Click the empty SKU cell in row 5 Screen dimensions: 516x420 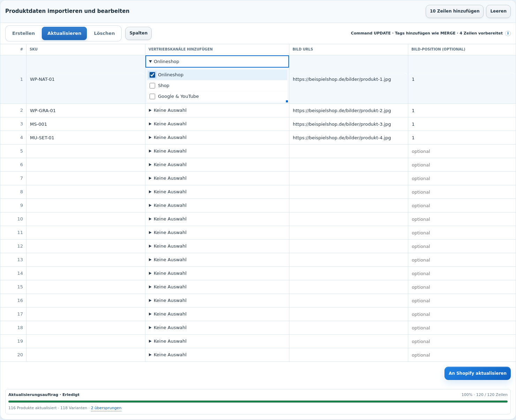tap(86, 151)
